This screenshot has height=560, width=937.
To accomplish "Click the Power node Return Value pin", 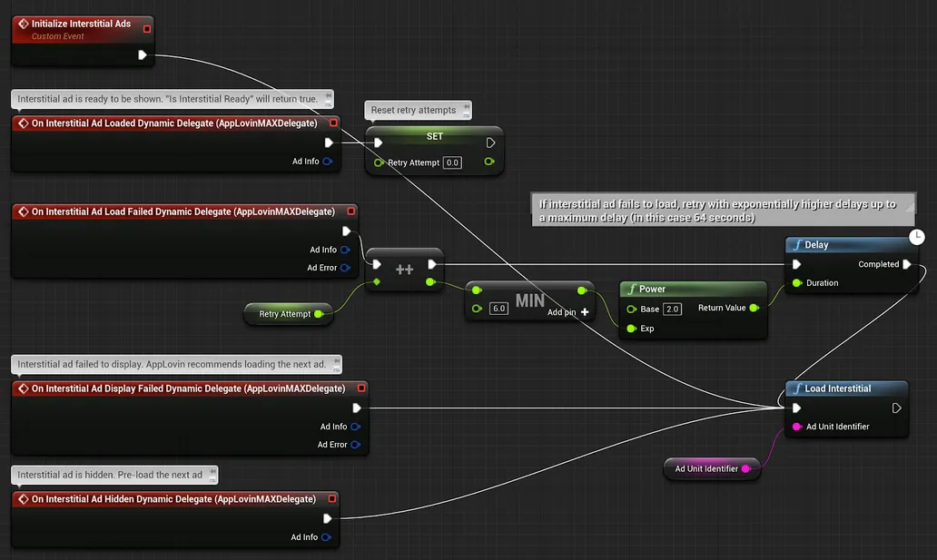I will click(754, 308).
